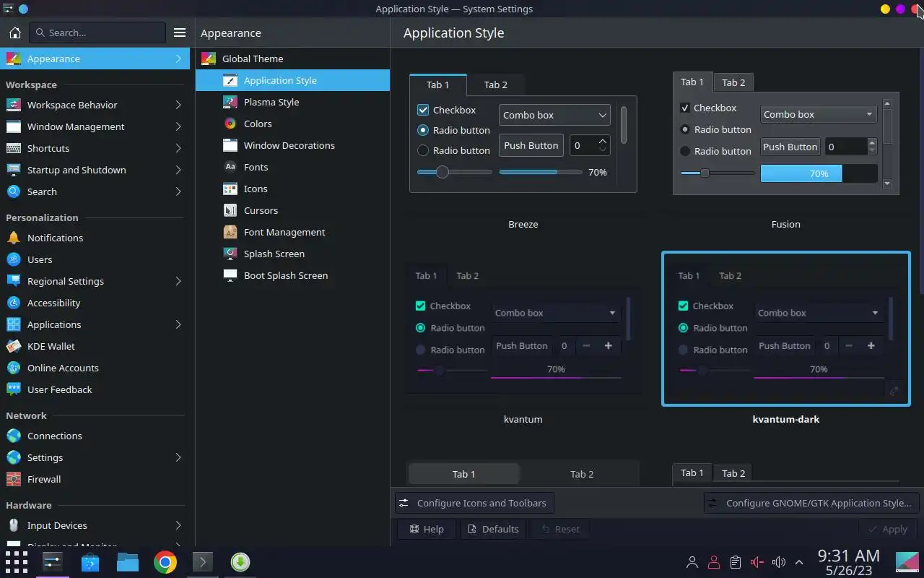Screen dimensions: 924x578
Task: Open Combo box in Breeze preview
Action: click(554, 115)
